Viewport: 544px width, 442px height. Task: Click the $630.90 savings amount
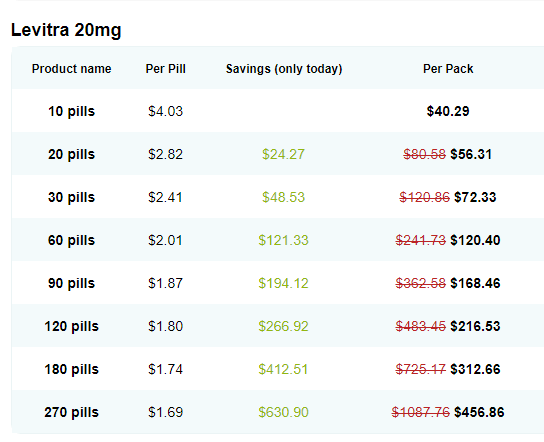tap(283, 413)
